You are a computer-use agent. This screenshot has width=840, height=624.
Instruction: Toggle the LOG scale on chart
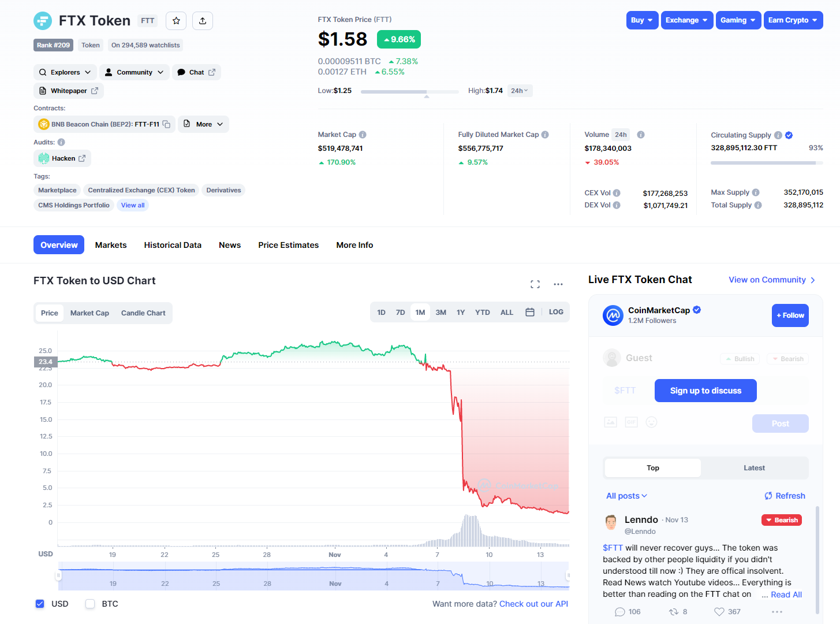556,312
